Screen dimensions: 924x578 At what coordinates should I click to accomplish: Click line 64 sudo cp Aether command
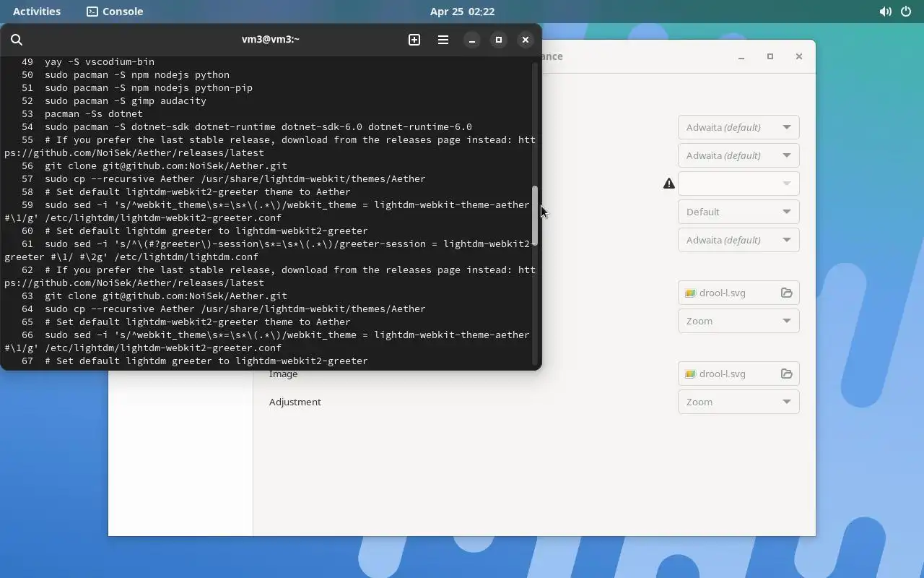point(235,309)
